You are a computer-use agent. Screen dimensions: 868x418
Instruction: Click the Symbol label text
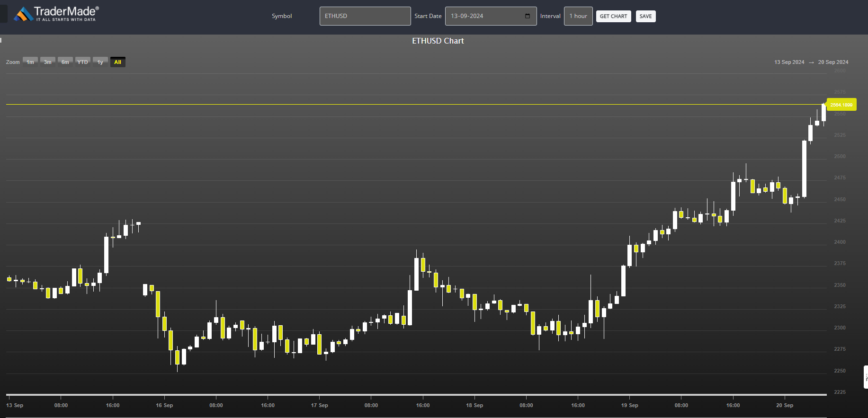tap(282, 16)
